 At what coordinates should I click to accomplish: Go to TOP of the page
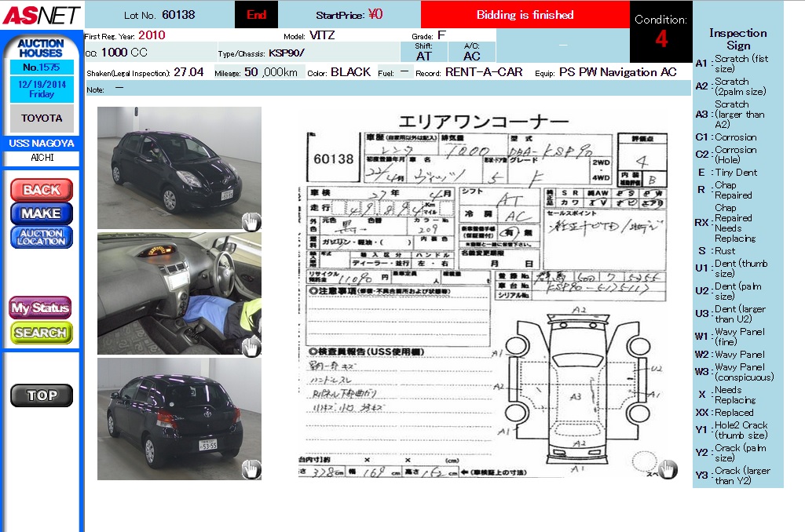[41, 395]
